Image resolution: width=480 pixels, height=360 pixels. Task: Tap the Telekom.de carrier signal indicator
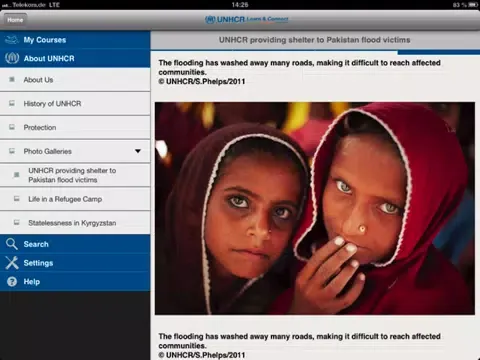coord(31,5)
